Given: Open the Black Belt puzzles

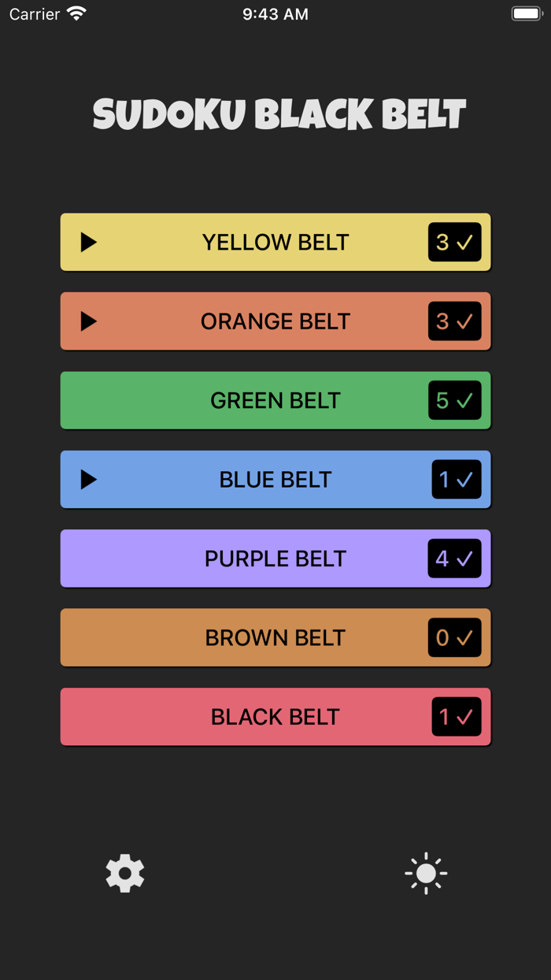Looking at the screenshot, I should pyautogui.click(x=275, y=716).
